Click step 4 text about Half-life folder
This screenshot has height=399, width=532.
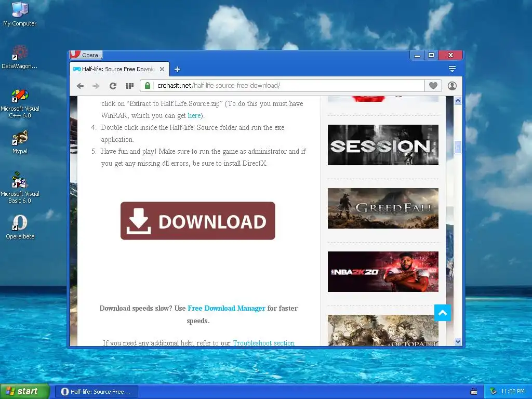(x=193, y=134)
